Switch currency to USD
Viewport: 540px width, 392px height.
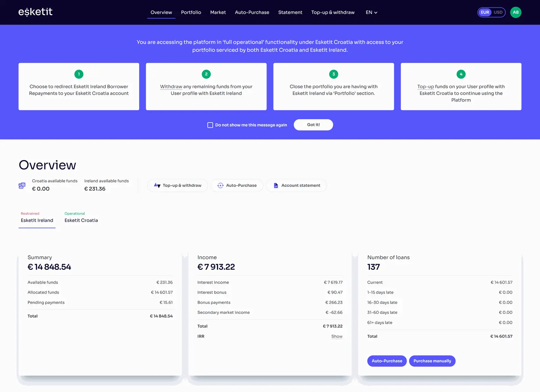pyautogui.click(x=498, y=12)
